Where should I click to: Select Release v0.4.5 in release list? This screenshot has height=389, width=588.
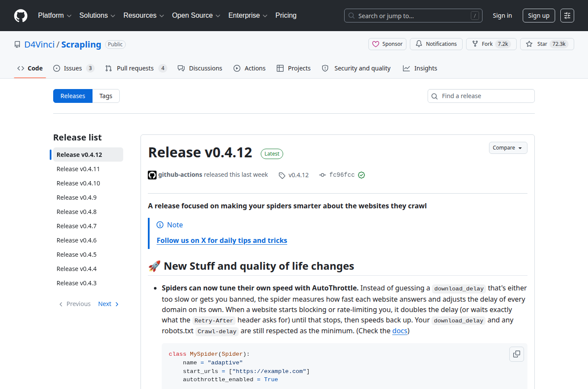[88, 255]
